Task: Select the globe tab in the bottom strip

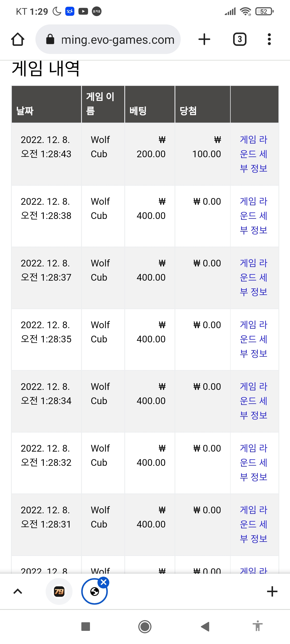Action: tap(95, 591)
